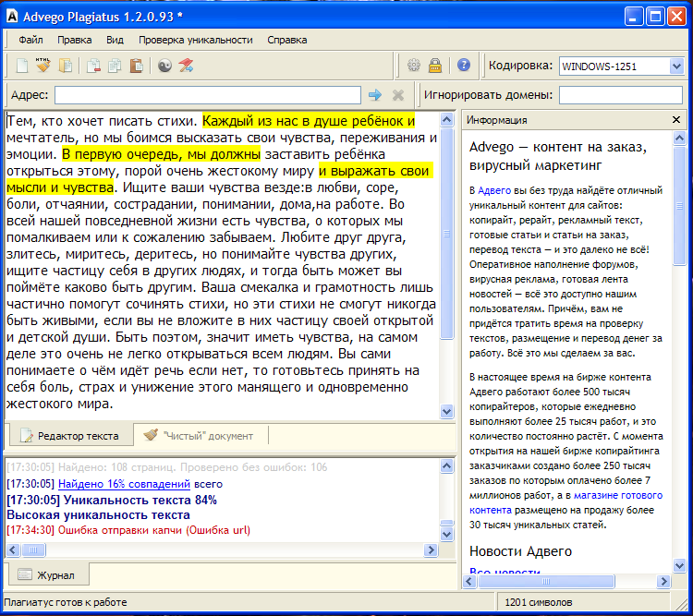Focus the Игнорировать домены field
This screenshot has width=693, height=616.
tap(621, 95)
